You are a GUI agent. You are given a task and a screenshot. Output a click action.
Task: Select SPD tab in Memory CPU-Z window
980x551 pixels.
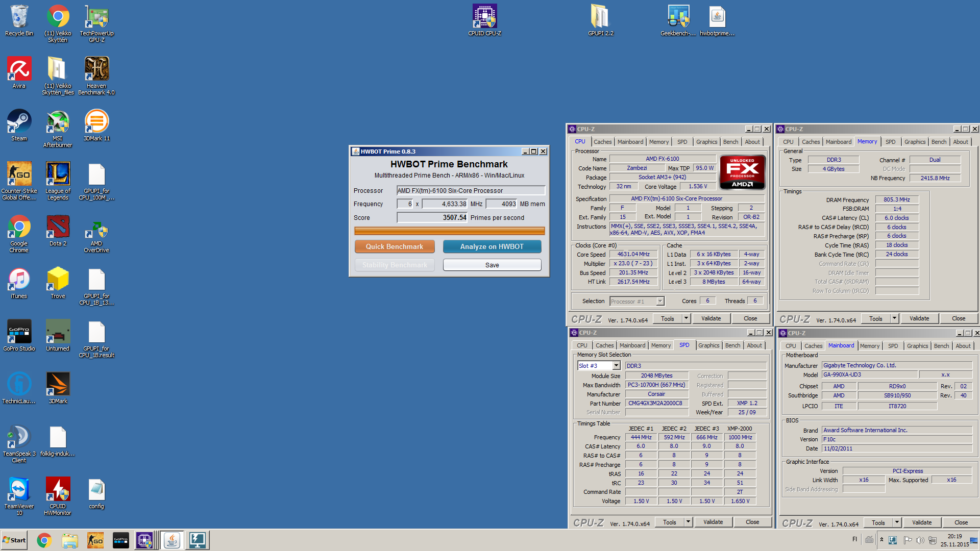pyautogui.click(x=890, y=142)
